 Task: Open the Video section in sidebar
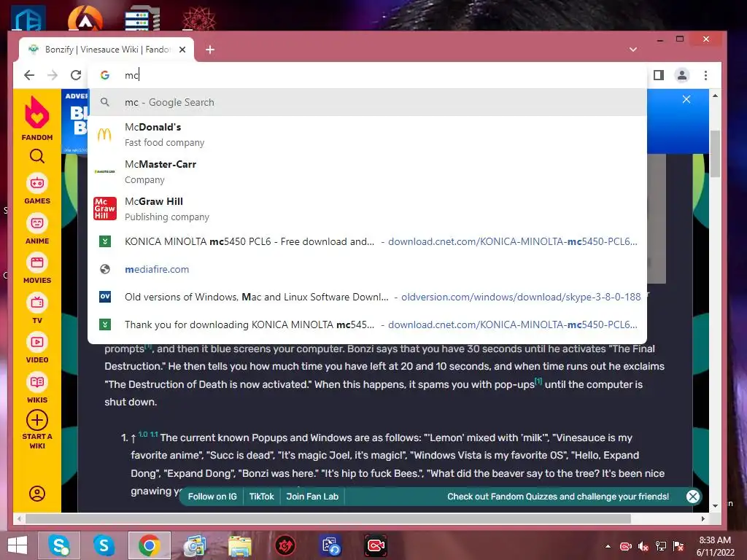36,348
